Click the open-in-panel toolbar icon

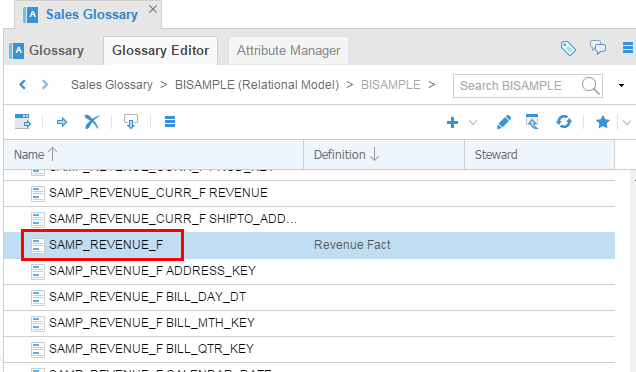[23, 122]
